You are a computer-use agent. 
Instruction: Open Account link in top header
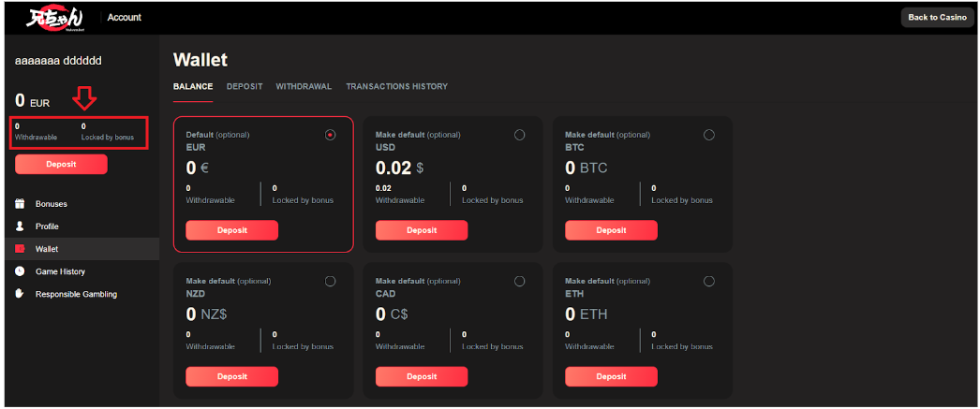[125, 18]
